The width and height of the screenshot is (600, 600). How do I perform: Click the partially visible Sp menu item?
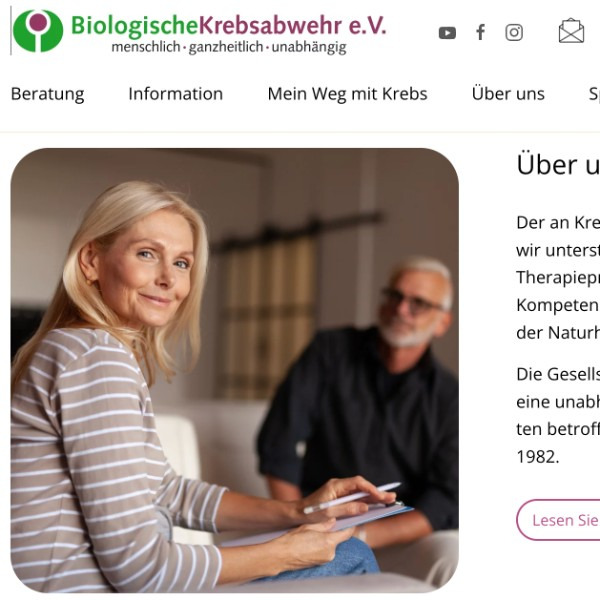594,94
